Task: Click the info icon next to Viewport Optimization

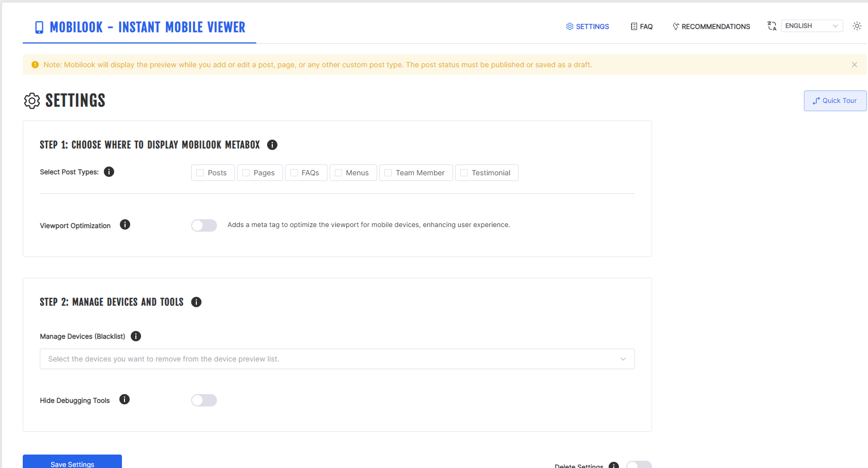Action: (125, 224)
